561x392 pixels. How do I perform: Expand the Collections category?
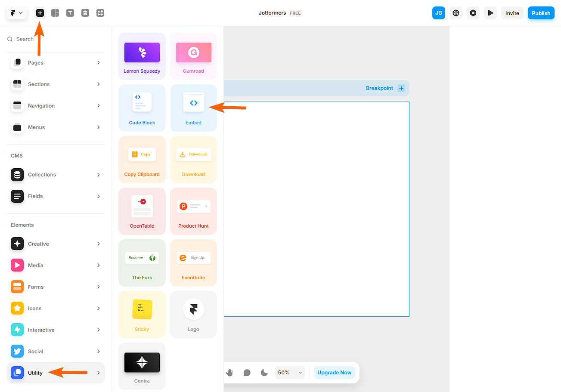coord(56,175)
